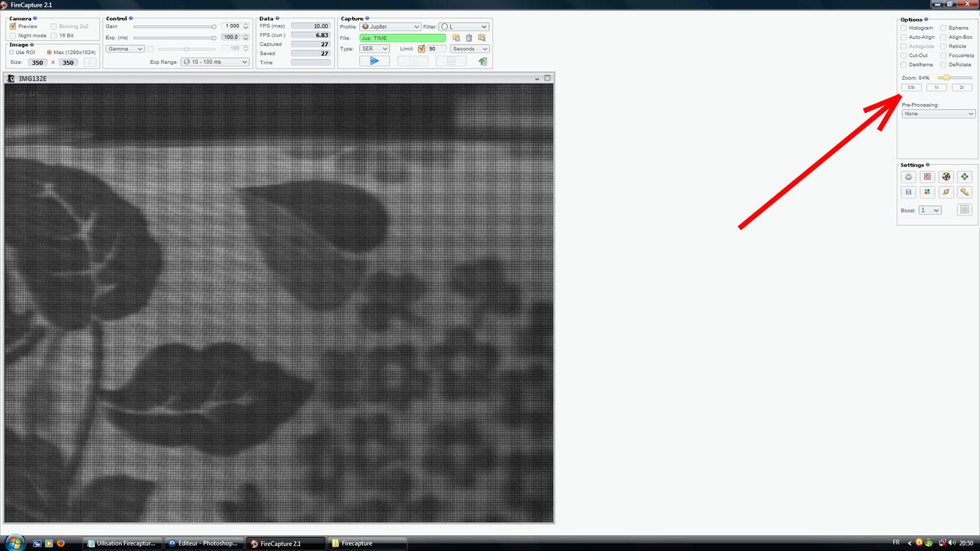Toggle the Preview checkbox
This screenshot has height=551, width=980.
(x=13, y=26)
